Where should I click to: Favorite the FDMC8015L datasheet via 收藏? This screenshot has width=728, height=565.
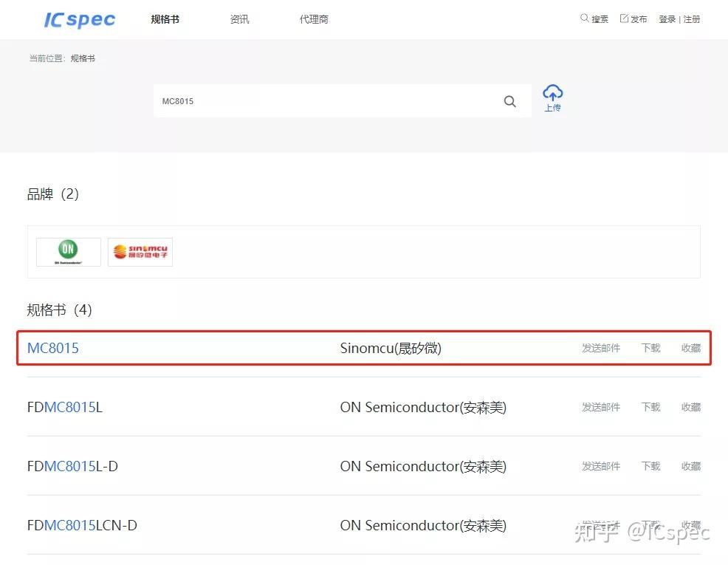(690, 407)
